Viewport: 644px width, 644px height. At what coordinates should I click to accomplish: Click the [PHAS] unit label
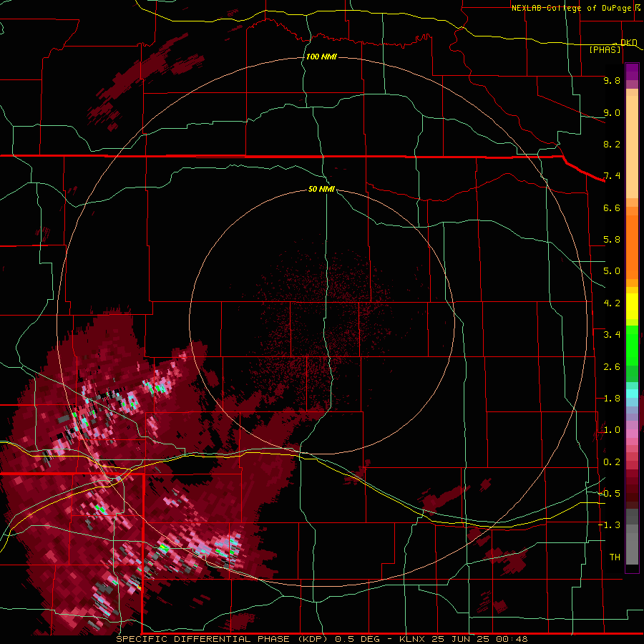click(x=605, y=49)
